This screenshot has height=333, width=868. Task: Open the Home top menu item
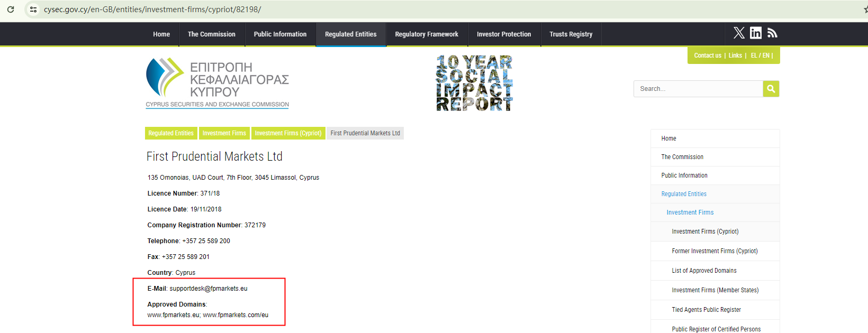(x=161, y=34)
